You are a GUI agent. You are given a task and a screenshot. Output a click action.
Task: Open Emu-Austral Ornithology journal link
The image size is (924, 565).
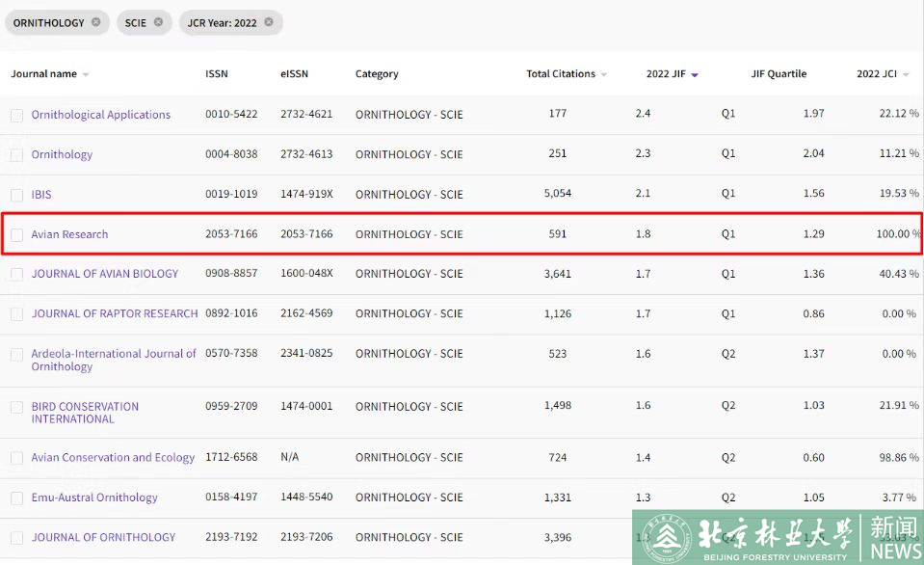[x=94, y=498]
